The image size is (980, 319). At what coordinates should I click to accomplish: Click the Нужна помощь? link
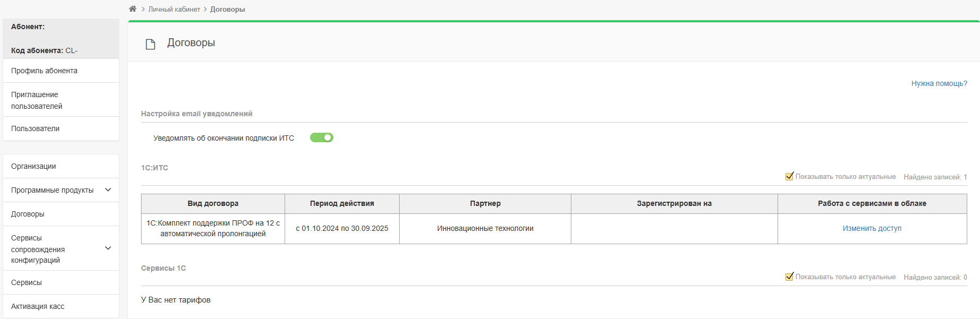[x=939, y=83]
